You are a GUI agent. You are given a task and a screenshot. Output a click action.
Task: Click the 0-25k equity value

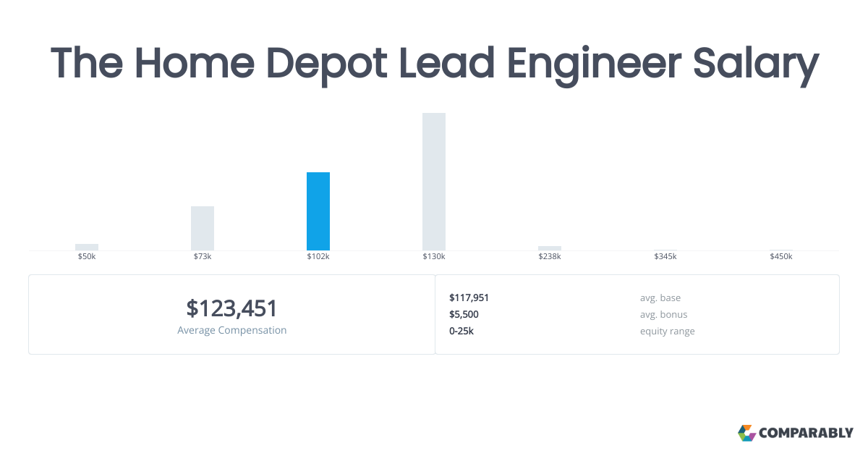pyautogui.click(x=461, y=331)
